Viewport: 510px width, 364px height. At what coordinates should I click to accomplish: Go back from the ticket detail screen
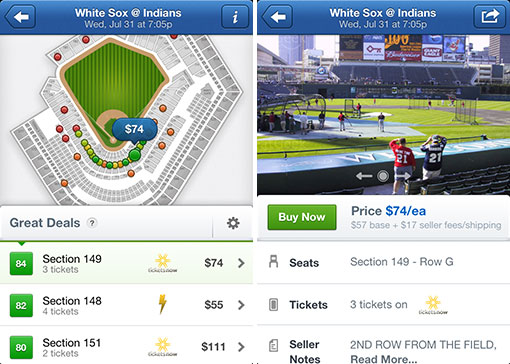tap(277, 16)
